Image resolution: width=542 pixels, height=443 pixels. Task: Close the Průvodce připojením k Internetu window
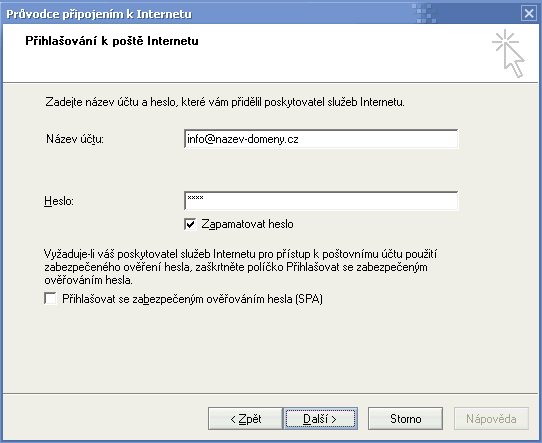click(x=529, y=14)
